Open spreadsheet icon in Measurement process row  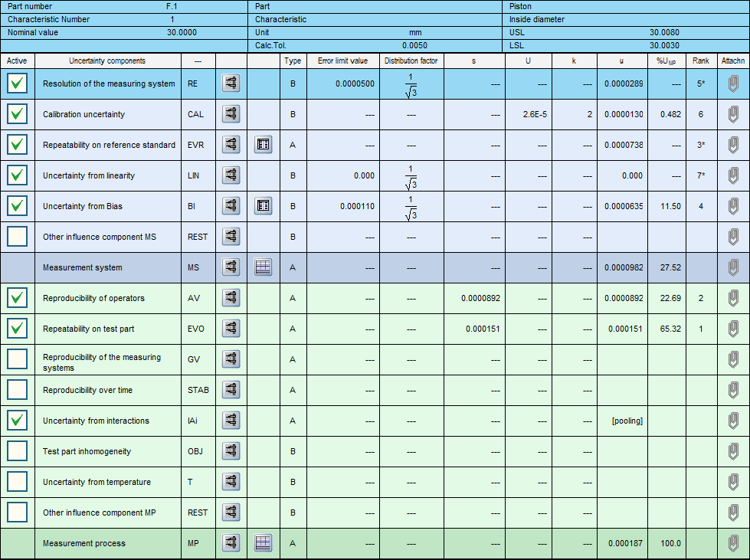[x=263, y=542]
